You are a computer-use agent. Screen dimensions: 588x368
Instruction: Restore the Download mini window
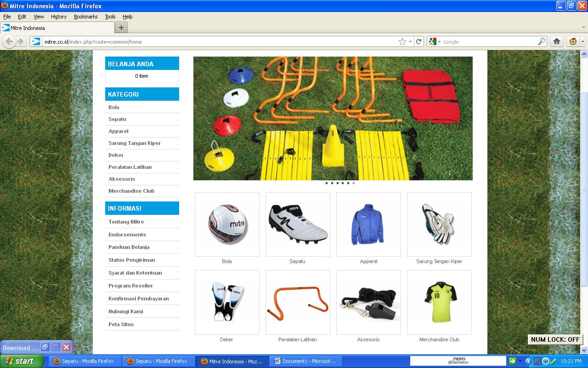tap(45, 347)
